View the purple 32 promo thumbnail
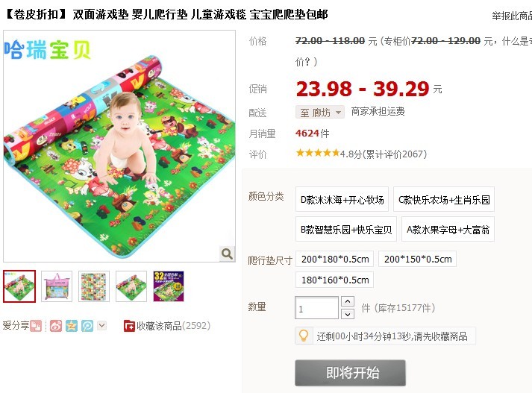Screen dimensions: 532x393 coord(169,286)
